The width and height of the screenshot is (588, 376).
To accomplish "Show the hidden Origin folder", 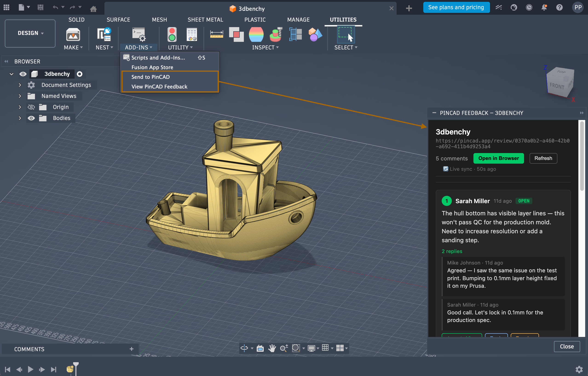I will click(x=31, y=107).
